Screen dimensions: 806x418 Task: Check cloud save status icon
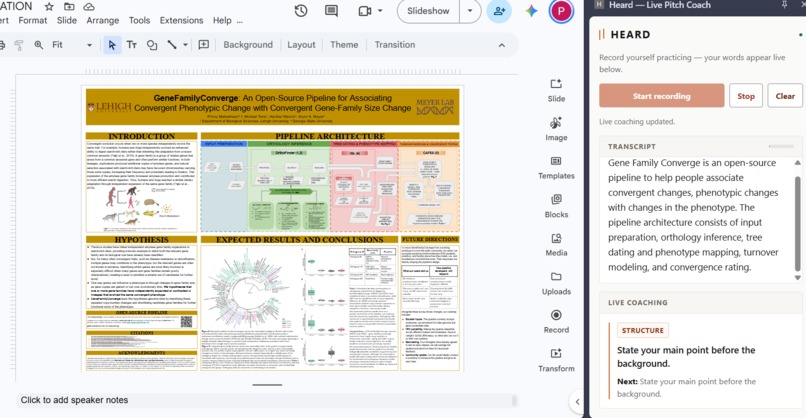89,7
